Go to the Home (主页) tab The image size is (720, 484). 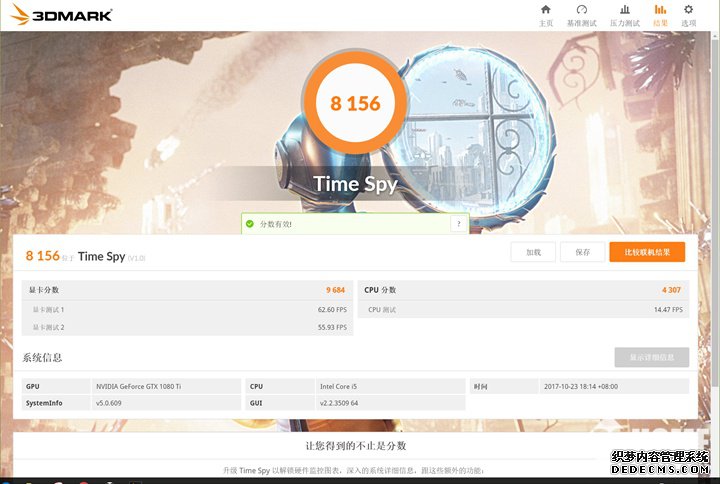pyautogui.click(x=546, y=16)
